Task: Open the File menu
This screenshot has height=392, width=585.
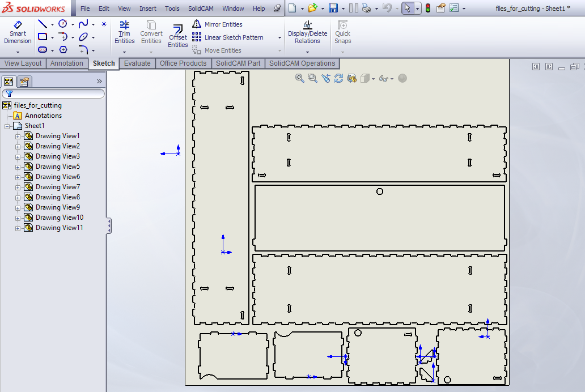Action: point(85,8)
